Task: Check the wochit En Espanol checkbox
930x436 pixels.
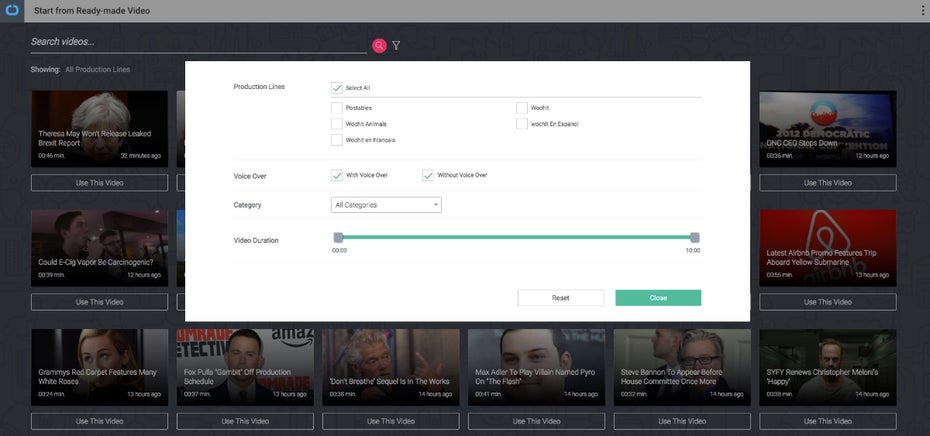Action: (521, 124)
